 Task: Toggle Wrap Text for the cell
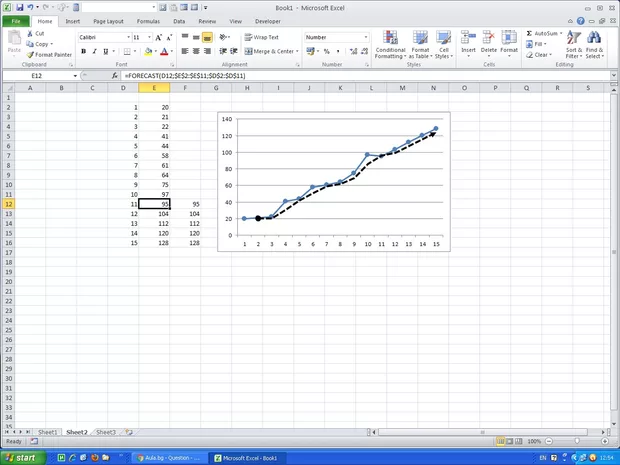click(x=261, y=37)
